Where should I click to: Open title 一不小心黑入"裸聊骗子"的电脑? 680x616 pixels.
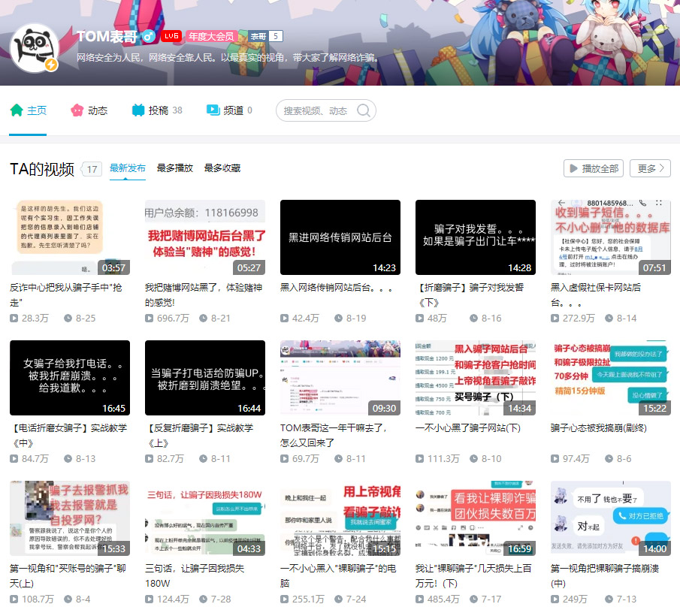click(x=338, y=575)
